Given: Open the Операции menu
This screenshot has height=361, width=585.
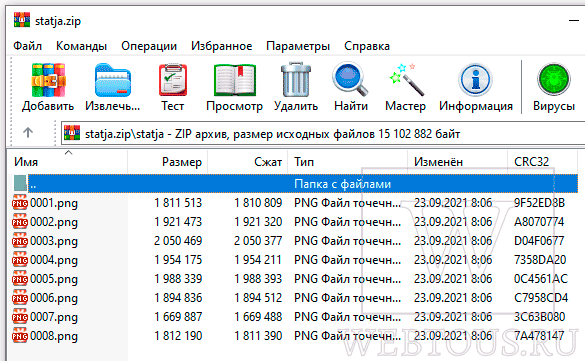Looking at the screenshot, I should point(149,46).
